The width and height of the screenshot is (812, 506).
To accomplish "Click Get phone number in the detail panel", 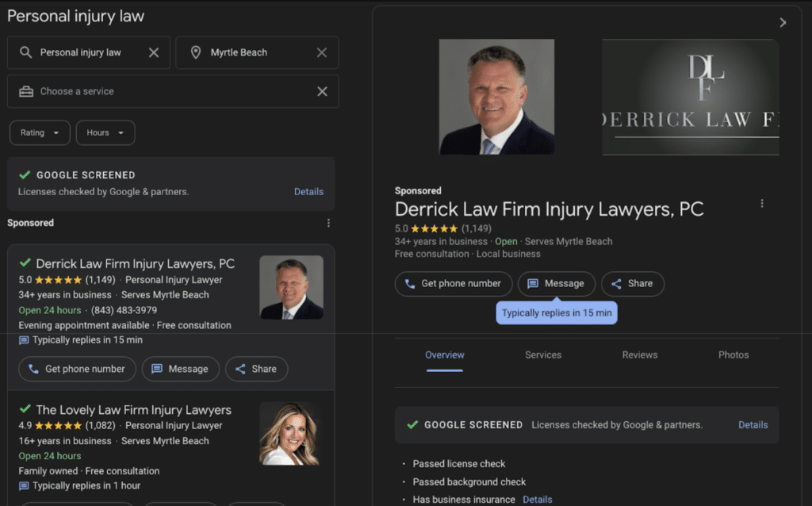I will point(454,284).
